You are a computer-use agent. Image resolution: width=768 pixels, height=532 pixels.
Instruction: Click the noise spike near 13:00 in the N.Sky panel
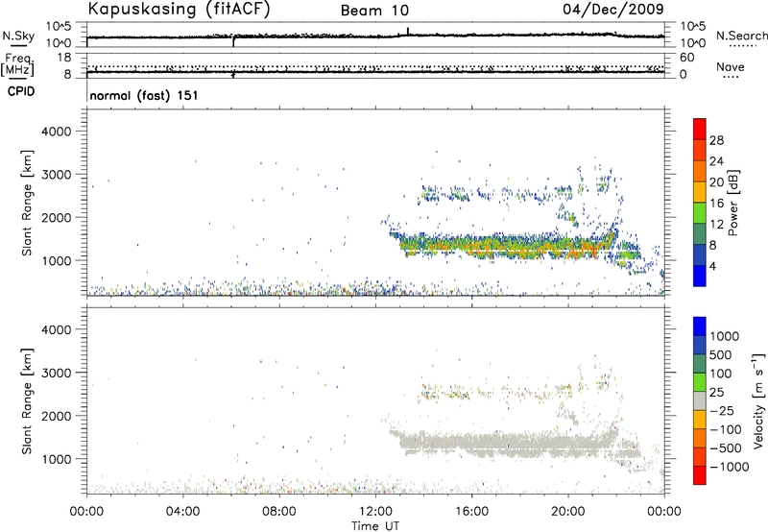(x=408, y=32)
